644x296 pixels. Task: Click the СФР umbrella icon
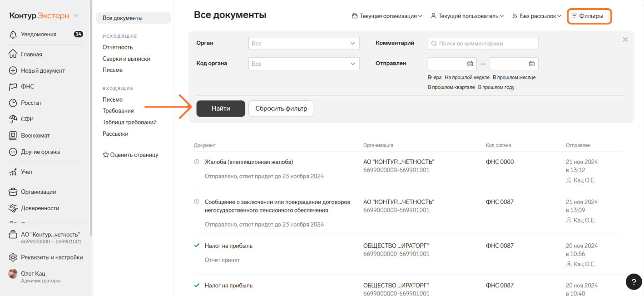pos(13,119)
